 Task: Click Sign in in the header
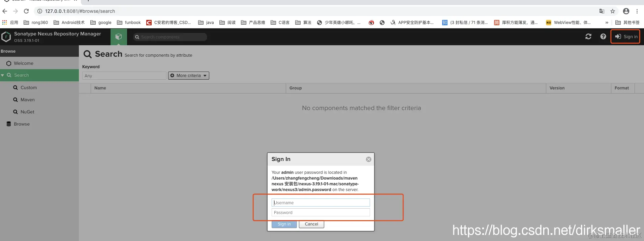point(626,36)
